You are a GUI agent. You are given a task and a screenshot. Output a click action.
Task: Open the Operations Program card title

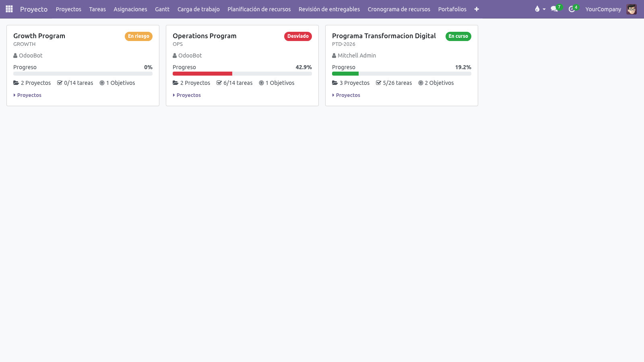coord(204,36)
